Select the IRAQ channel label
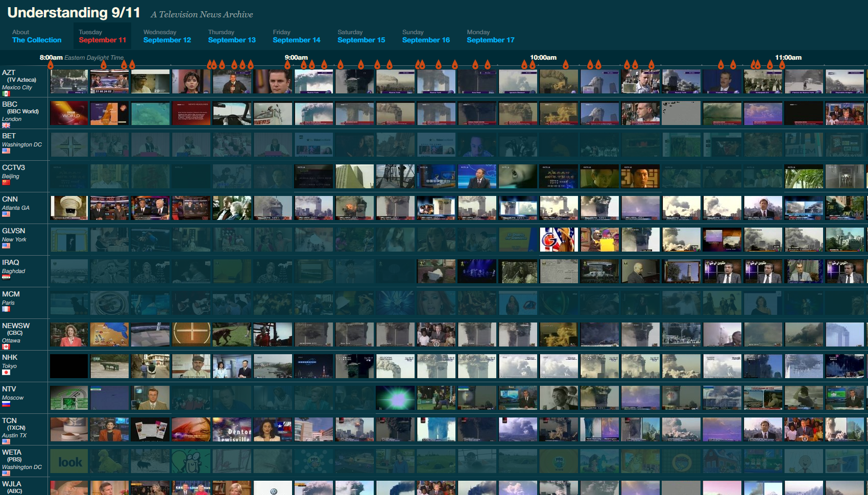The image size is (868, 495). [10, 262]
